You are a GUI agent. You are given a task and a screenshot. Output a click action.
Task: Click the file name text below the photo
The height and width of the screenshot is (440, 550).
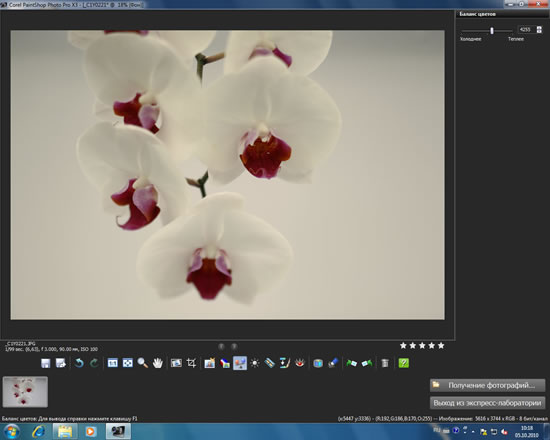(20, 344)
